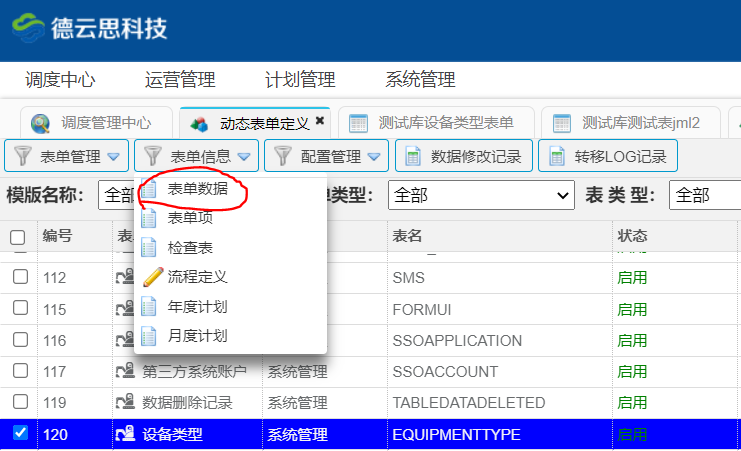Viewport: 741px width, 451px height.
Task: Click the document icon beside 年度计划
Action: 150,306
